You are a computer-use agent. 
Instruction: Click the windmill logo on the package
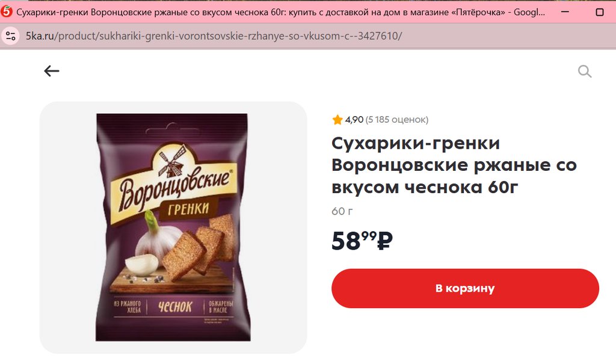tap(171, 161)
